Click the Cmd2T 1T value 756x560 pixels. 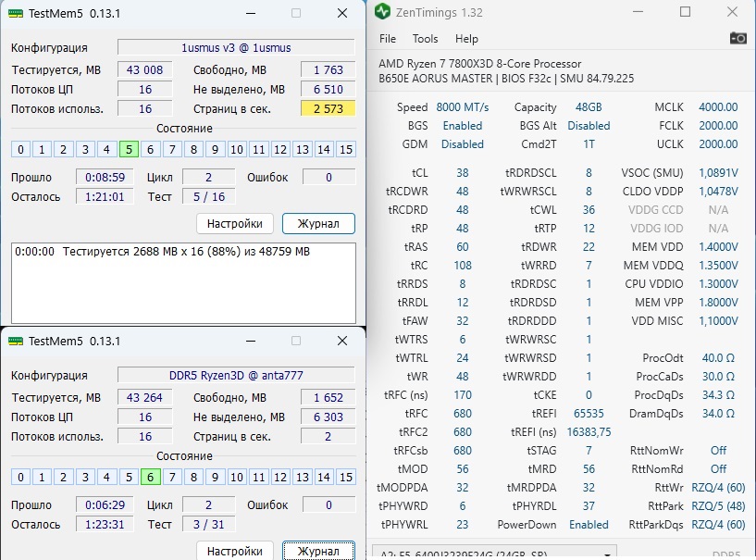click(589, 144)
